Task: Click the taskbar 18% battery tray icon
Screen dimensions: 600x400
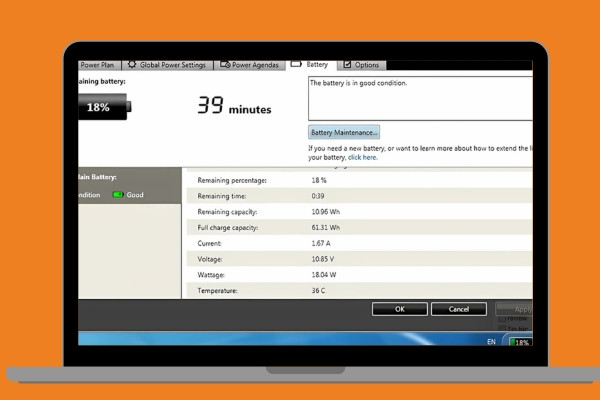Action: 521,342
